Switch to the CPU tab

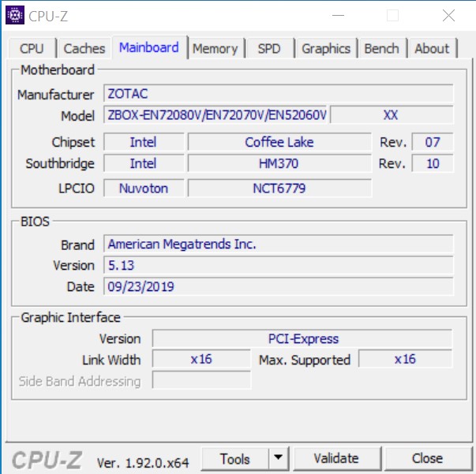click(x=32, y=48)
